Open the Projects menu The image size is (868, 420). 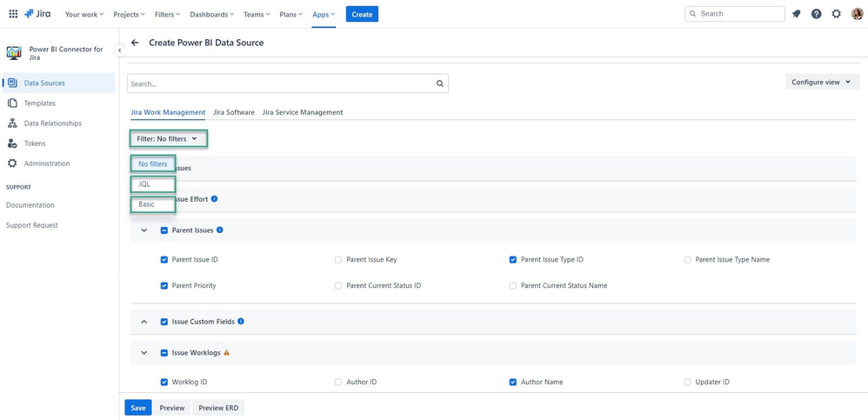tap(129, 15)
